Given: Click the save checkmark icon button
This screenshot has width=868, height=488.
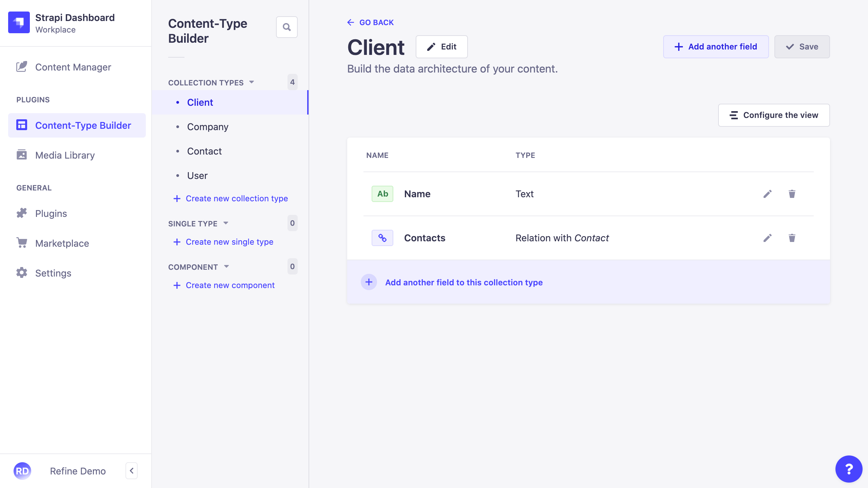Looking at the screenshot, I should pyautogui.click(x=789, y=46).
